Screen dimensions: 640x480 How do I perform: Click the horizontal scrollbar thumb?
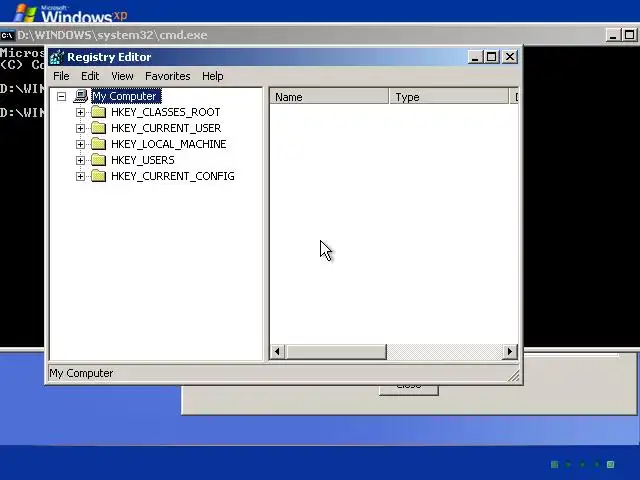[336, 352]
